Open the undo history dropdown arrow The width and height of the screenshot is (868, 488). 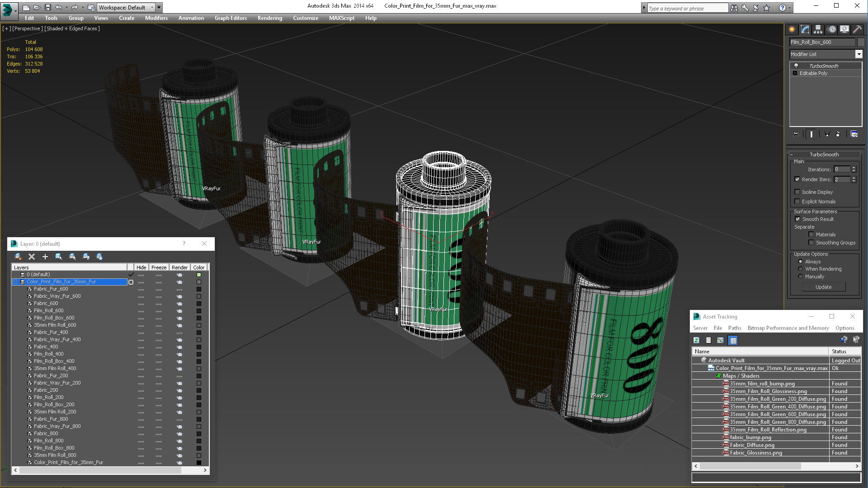pyautogui.click(x=66, y=8)
